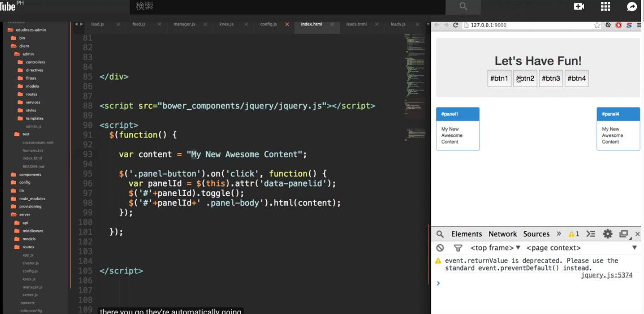Screen dimensions: 644x314
Task: Clear the console log with the ban icon
Action: (440, 248)
